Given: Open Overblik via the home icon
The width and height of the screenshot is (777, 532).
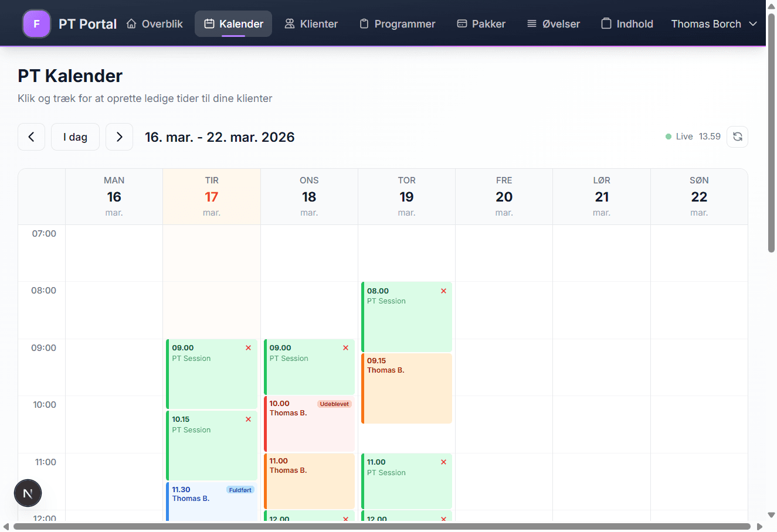Looking at the screenshot, I should 132,23.
